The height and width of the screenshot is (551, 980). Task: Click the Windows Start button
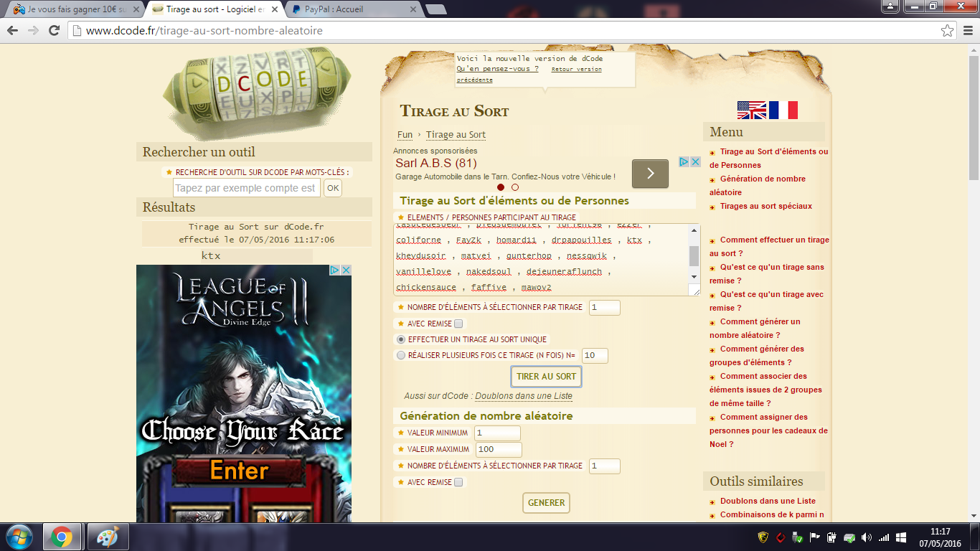click(18, 537)
